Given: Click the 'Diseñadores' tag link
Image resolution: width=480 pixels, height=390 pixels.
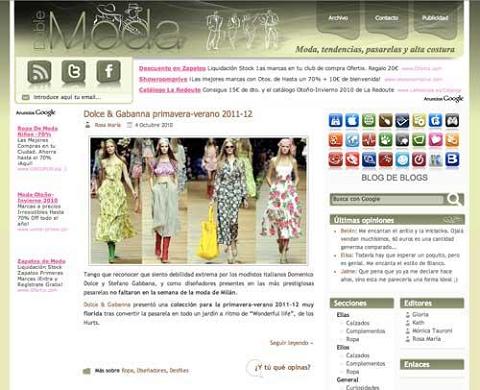Looking at the screenshot, I should tap(151, 371).
